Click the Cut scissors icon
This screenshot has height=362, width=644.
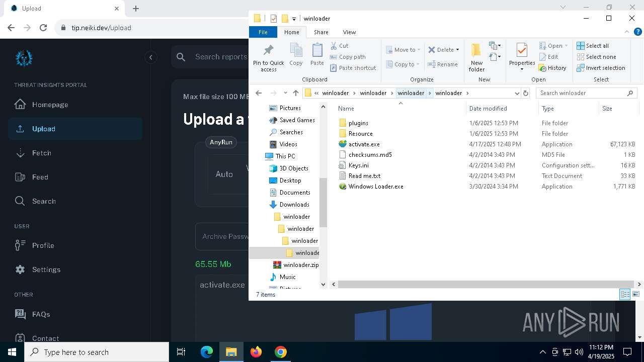(x=334, y=46)
